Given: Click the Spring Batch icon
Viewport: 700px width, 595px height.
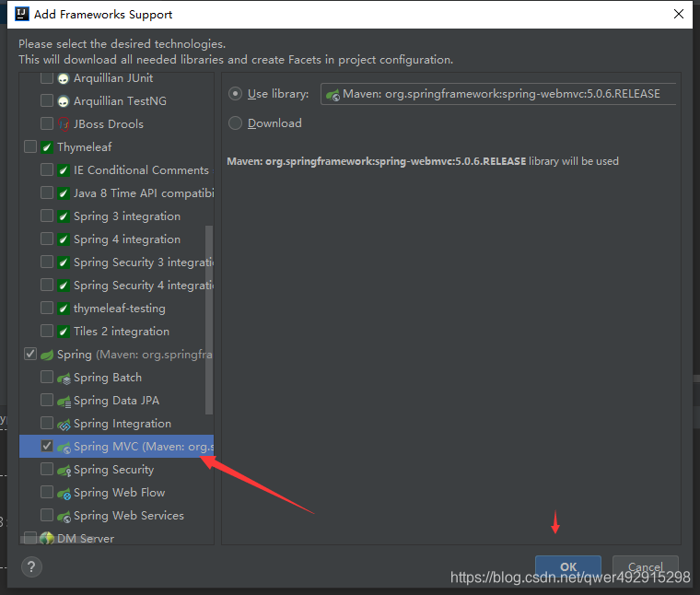Looking at the screenshot, I should pos(64,379).
